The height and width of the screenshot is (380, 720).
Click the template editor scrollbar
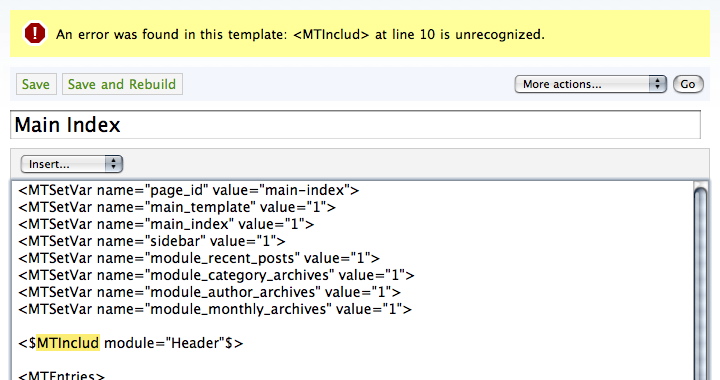click(700, 281)
